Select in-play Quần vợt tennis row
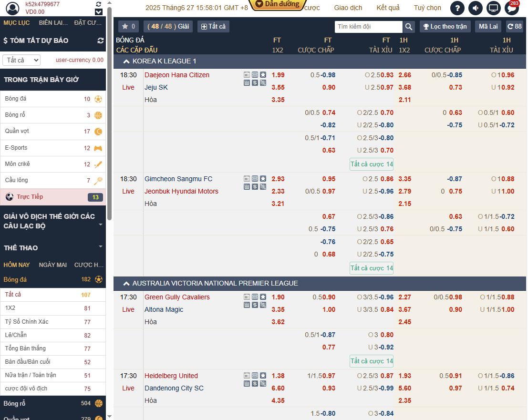The width and height of the screenshot is (528, 420). pyautogui.click(x=53, y=131)
